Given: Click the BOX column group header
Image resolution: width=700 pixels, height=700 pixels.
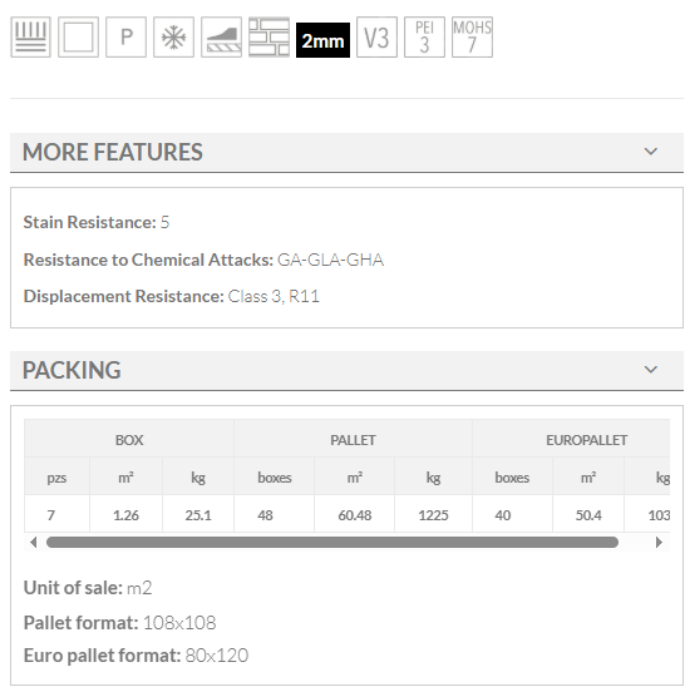Looking at the screenshot, I should [x=129, y=440].
